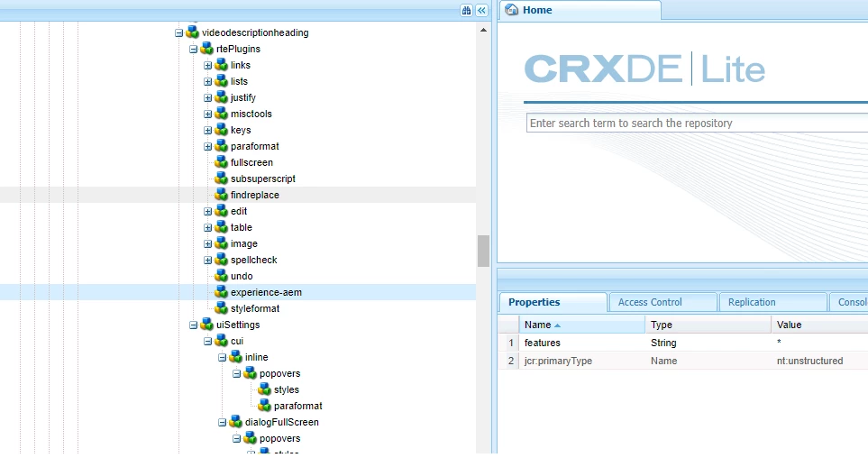Expand the lists node
Image resolution: width=868 pixels, height=467 pixels.
pyautogui.click(x=207, y=82)
